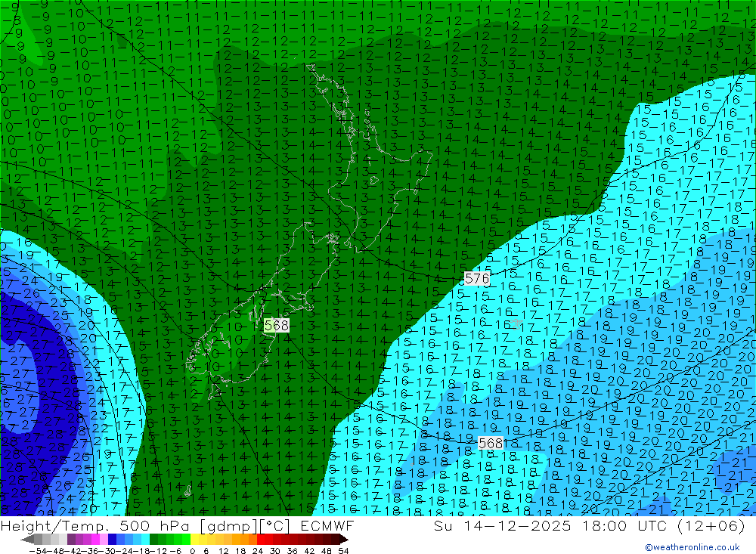
Task: Click the Height/Temp. 500 hPa ECMWF title
Action: (x=178, y=525)
